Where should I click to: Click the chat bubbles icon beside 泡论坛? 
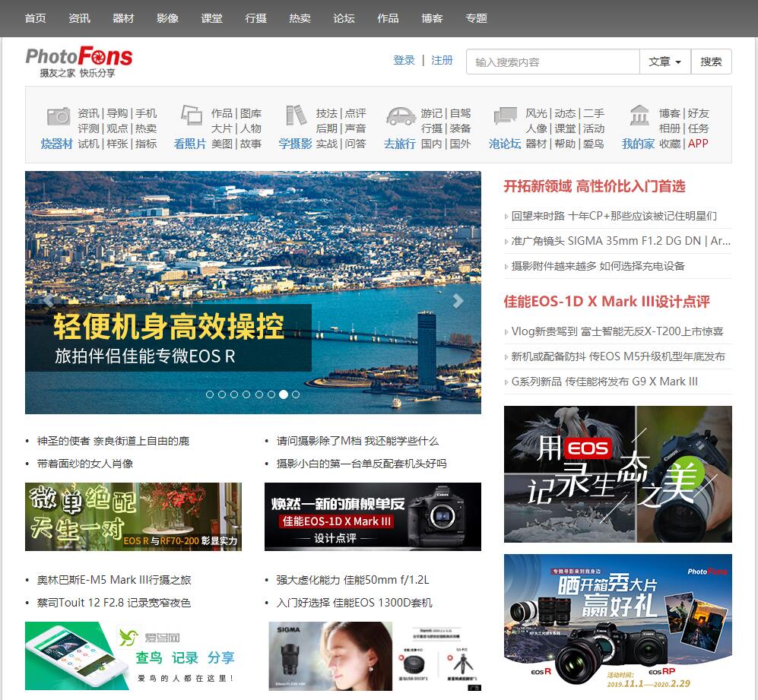click(x=506, y=116)
